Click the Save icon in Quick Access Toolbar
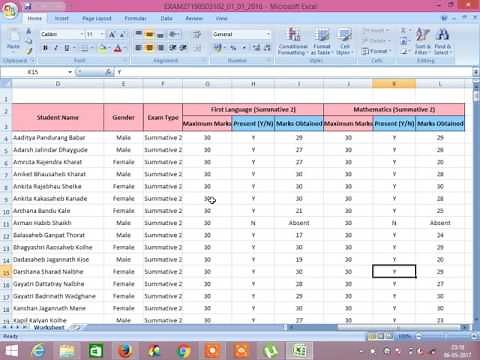 tap(28, 6)
